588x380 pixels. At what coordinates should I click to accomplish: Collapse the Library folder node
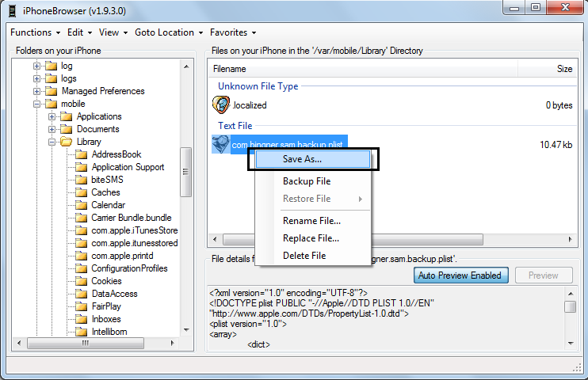(52, 142)
